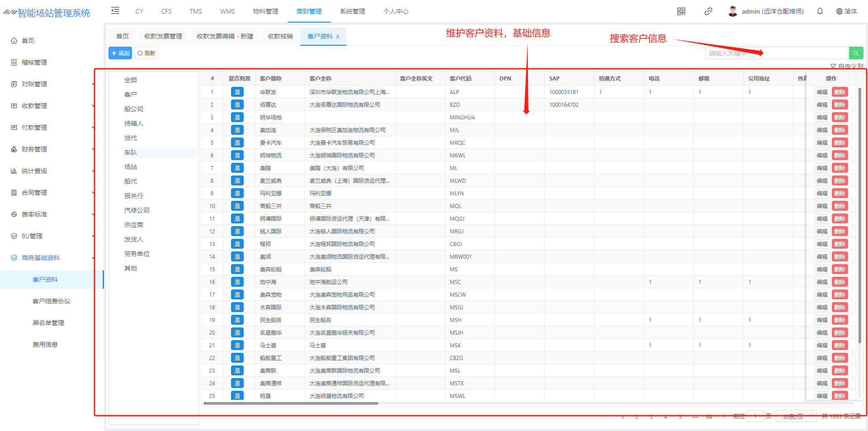868x431 pixels.
Task: Click the globe language icon
Action: pos(839,11)
